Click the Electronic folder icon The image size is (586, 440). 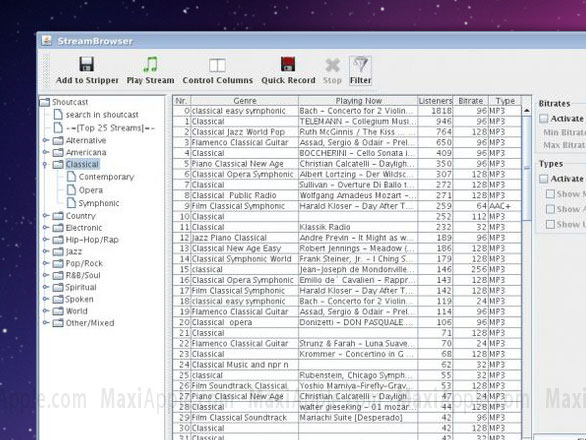click(58, 228)
